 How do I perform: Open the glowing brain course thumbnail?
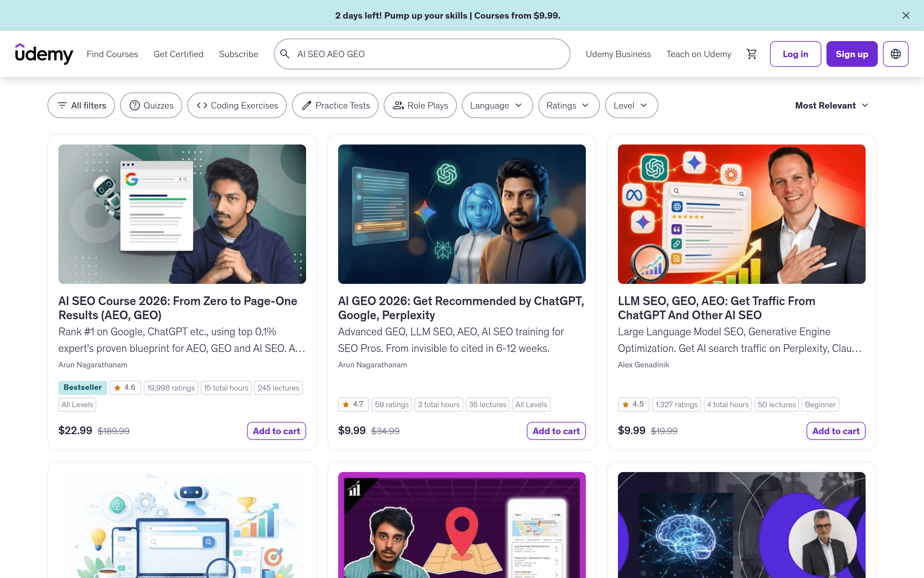pyautogui.click(x=741, y=525)
